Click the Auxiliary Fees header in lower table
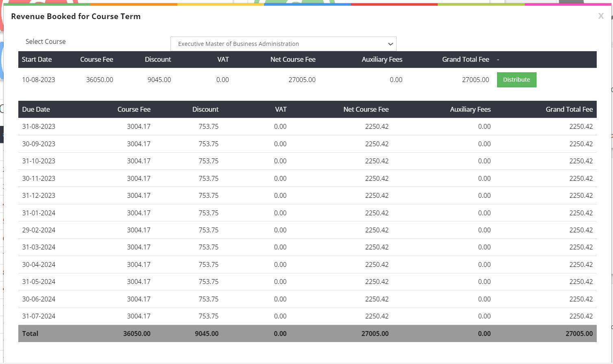The width and height of the screenshot is (613, 364). pyautogui.click(x=470, y=109)
